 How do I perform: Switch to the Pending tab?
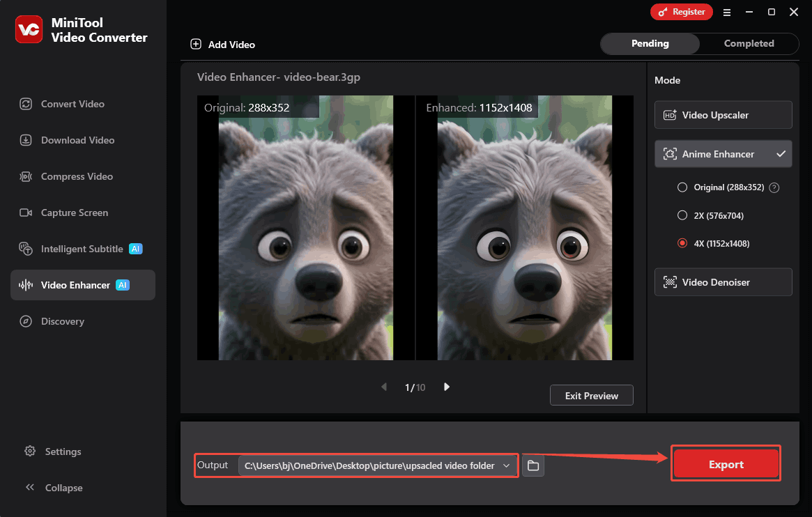(x=650, y=43)
